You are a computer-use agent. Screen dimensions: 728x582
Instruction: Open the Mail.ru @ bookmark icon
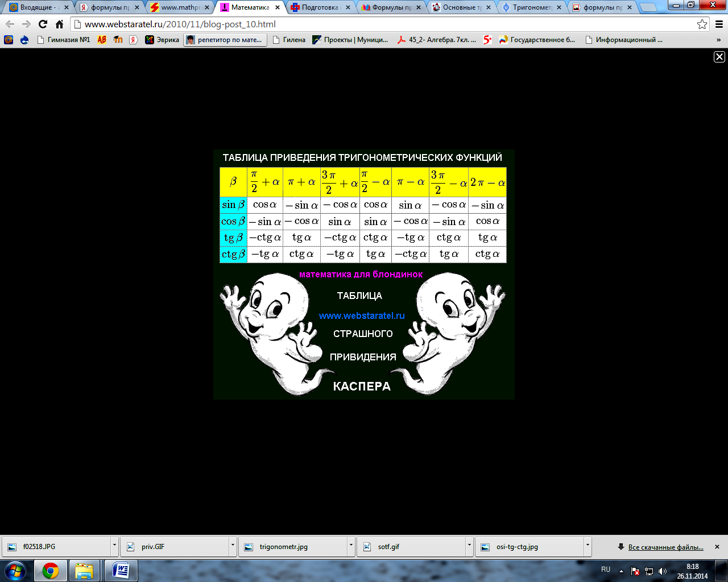click(x=9, y=40)
